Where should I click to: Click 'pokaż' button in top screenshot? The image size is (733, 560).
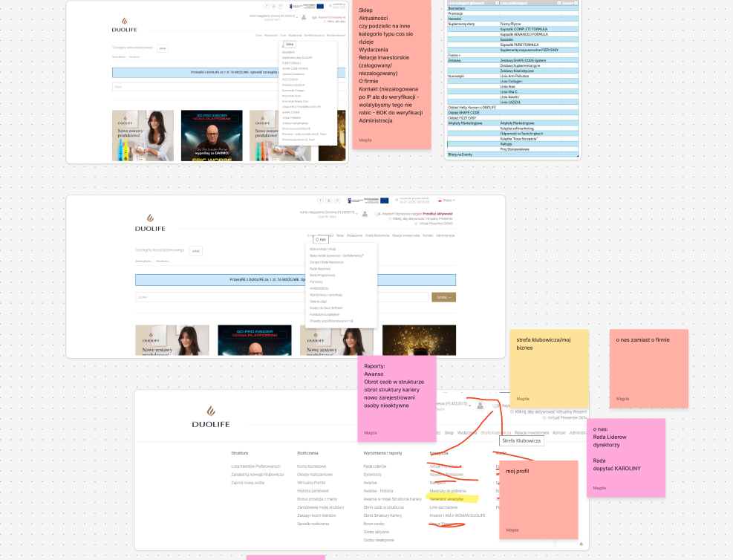162,48
